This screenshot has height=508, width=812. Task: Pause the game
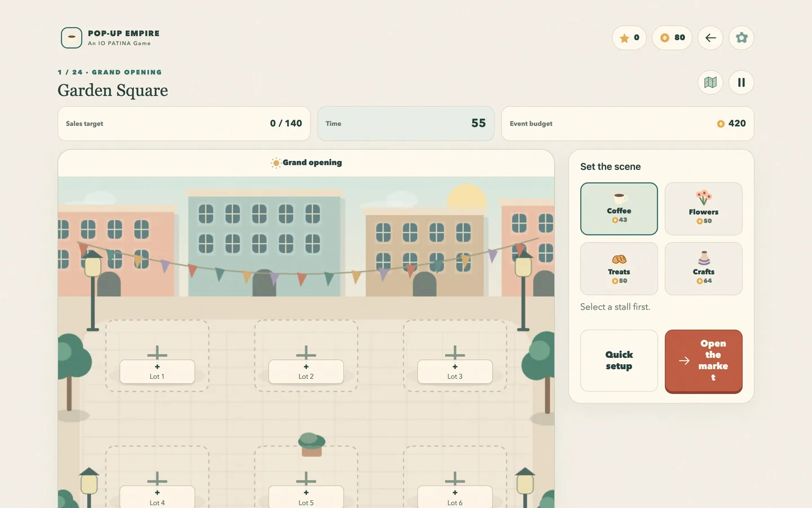click(x=742, y=82)
